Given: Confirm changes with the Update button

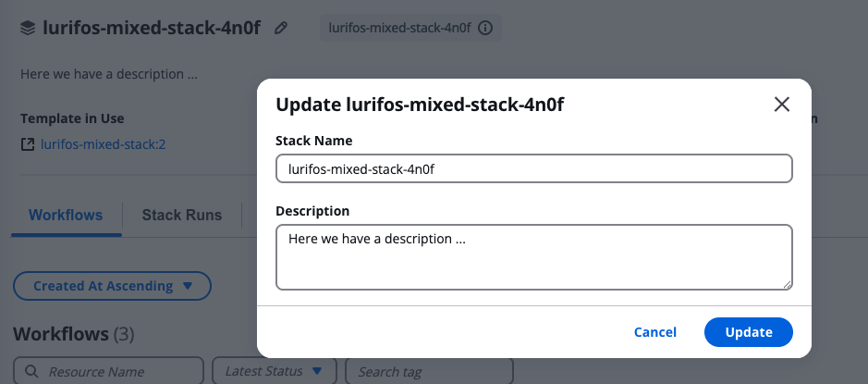Looking at the screenshot, I should click(748, 332).
